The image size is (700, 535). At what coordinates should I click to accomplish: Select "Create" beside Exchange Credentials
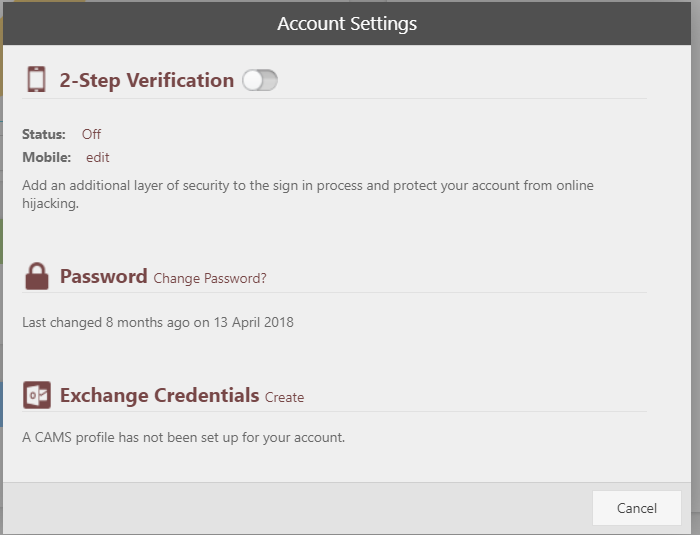[x=284, y=397]
